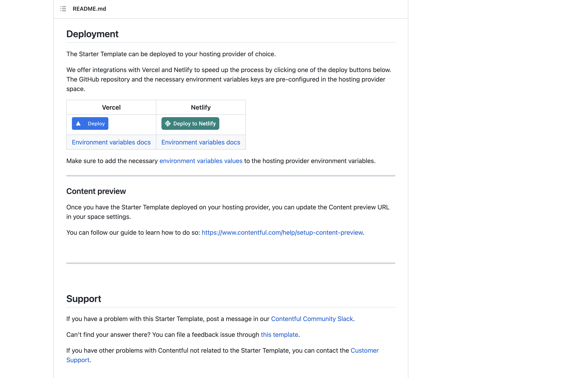Visit the Contentful Community Slack link
This screenshot has width=588, height=378.
coord(312,319)
